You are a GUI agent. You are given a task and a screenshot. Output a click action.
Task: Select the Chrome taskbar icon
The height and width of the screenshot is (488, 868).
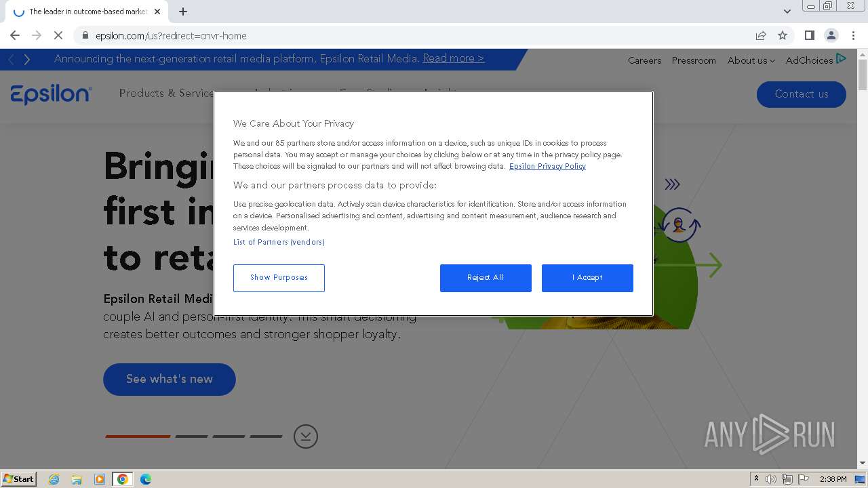pos(123,479)
